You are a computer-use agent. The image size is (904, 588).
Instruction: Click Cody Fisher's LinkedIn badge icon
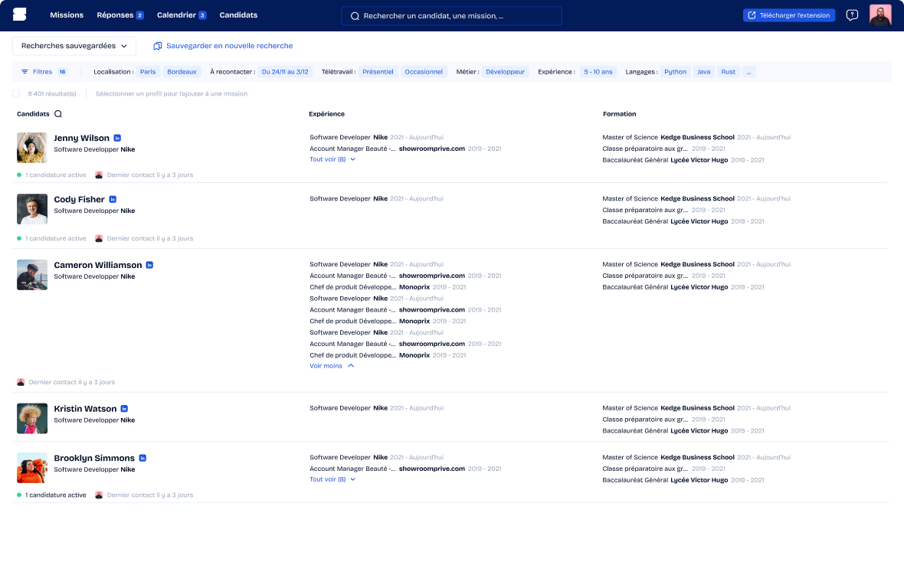pyautogui.click(x=113, y=199)
